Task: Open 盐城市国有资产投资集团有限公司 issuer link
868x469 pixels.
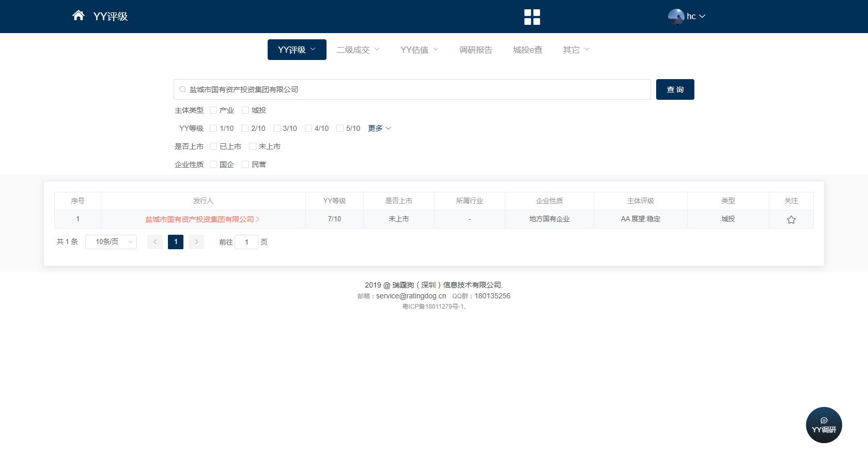Action: click(202, 219)
